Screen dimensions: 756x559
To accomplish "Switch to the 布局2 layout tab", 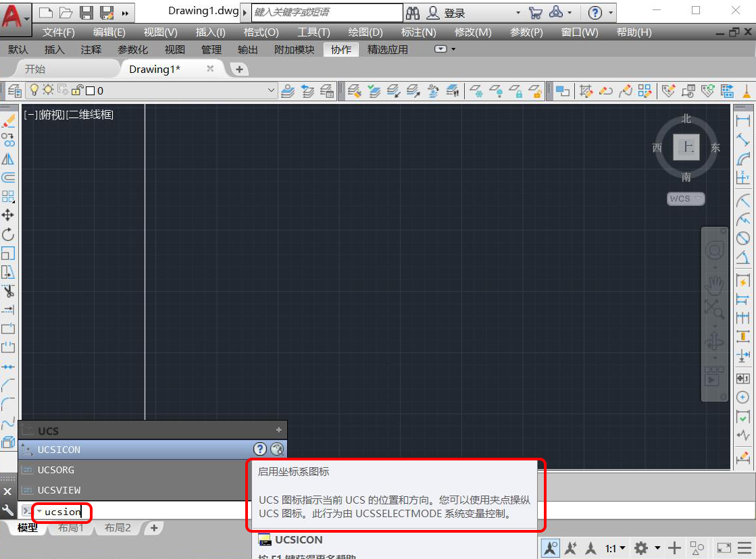I will 118,528.
